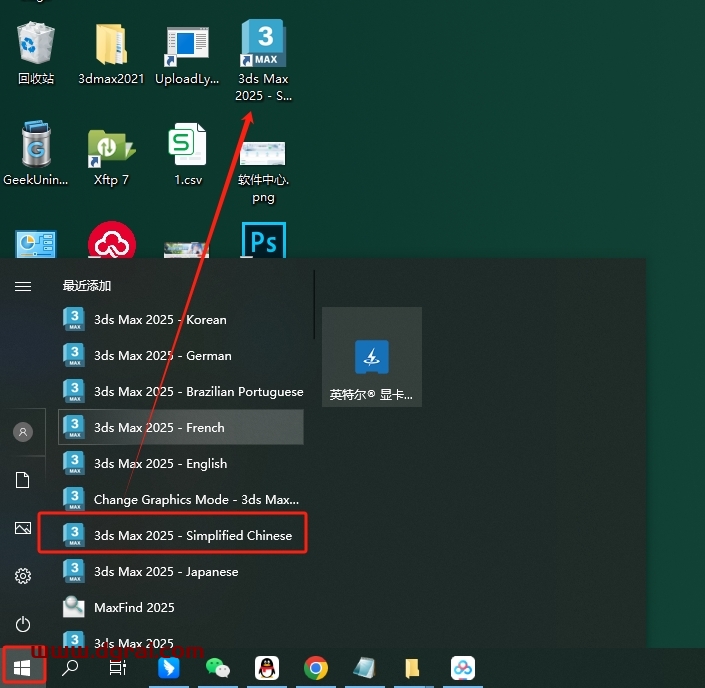Select the control panel chart desktop icon
Viewport: 705px width, 688px height.
click(x=36, y=244)
